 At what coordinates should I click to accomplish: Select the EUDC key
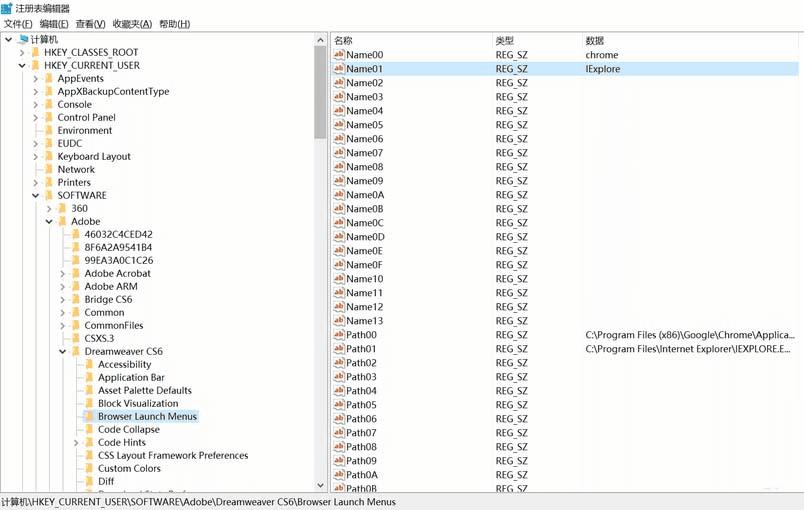tap(70, 143)
